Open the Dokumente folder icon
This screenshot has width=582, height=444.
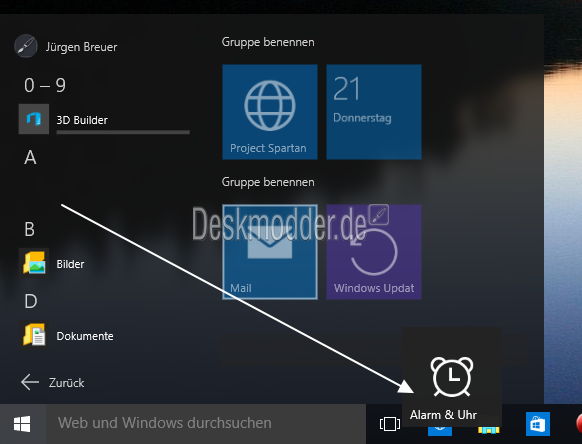pyautogui.click(x=34, y=335)
